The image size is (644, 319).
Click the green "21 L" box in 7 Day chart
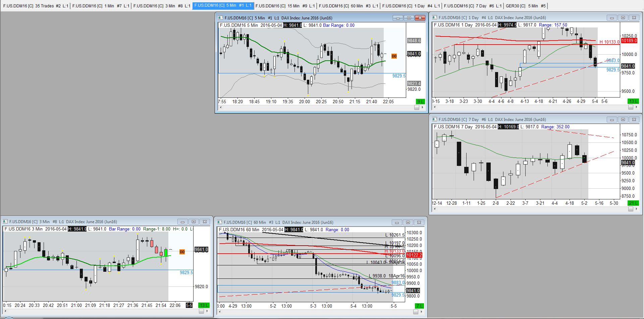tap(633, 203)
